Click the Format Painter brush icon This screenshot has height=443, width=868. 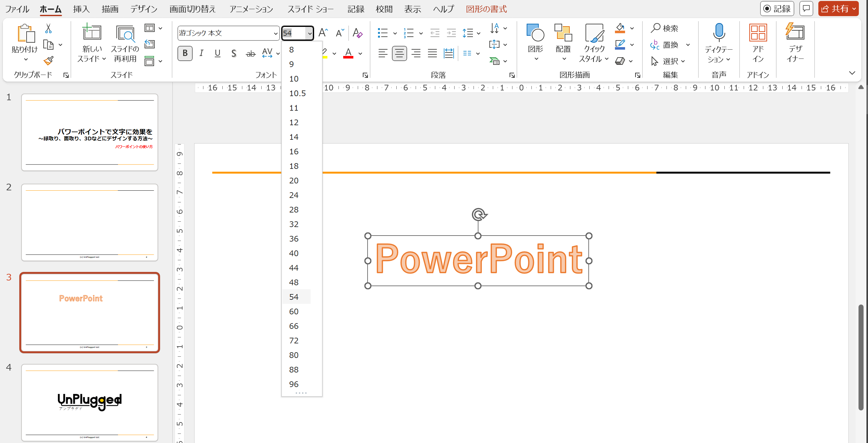click(48, 61)
